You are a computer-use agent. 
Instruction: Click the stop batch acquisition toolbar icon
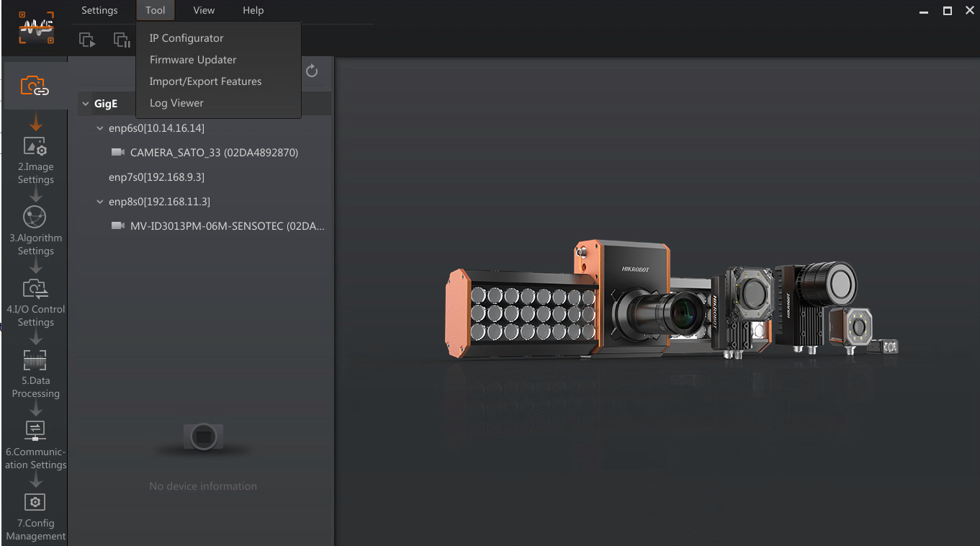tap(122, 40)
